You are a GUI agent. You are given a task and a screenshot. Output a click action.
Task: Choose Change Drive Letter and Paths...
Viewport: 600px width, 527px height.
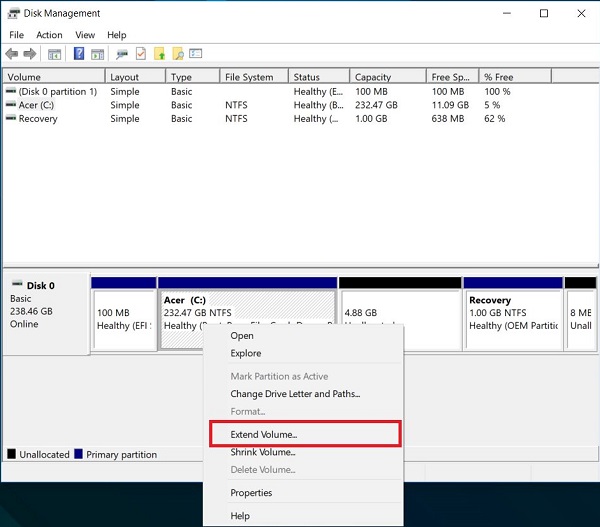(x=295, y=394)
